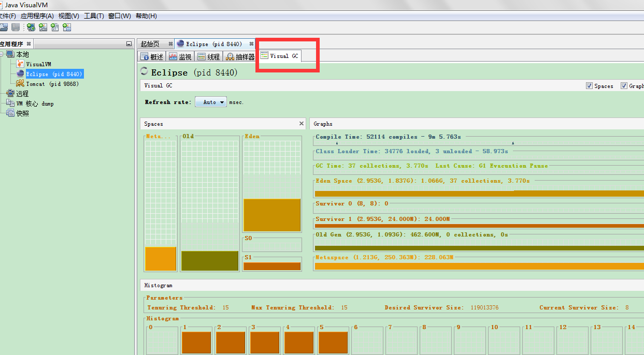The image size is (644, 355).
Task: Click the empty histogram slot labeled 0
Action: coord(162,340)
